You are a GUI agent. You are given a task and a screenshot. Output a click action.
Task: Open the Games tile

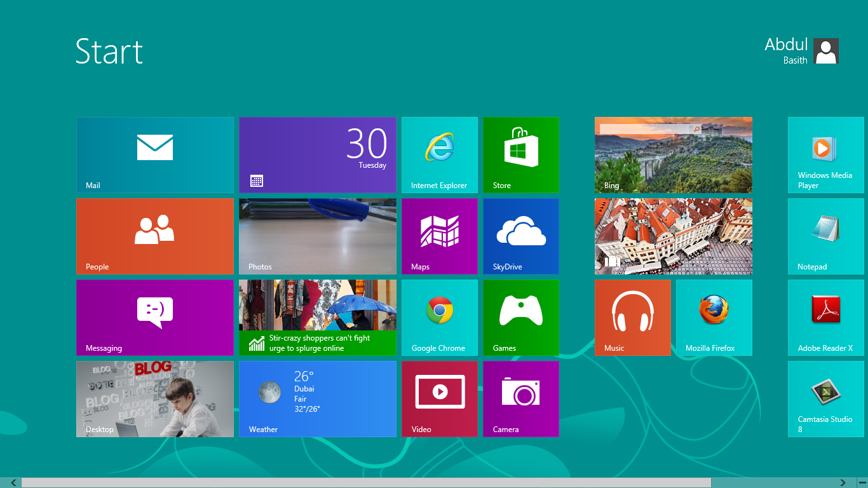tap(521, 318)
